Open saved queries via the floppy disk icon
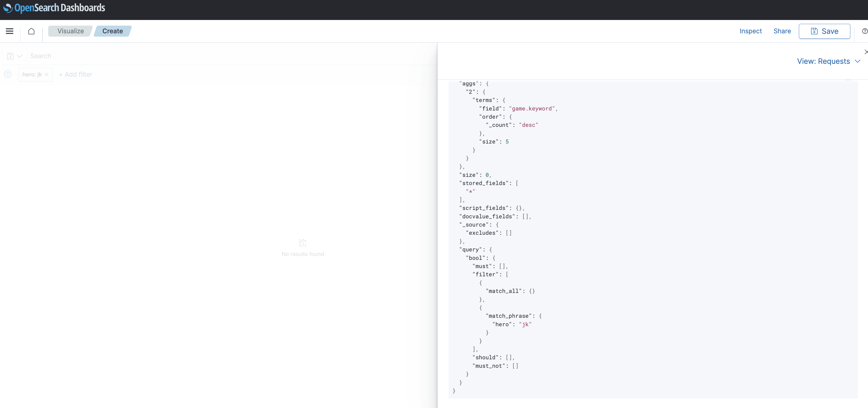This screenshot has width=868, height=408. [10, 56]
